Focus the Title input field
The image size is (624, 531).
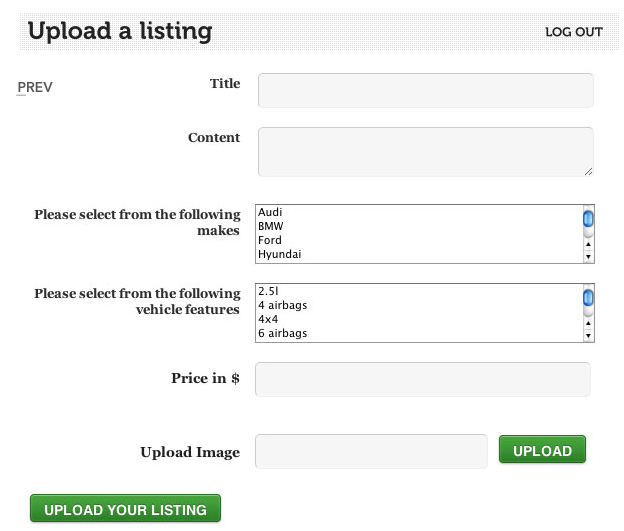pos(426,90)
